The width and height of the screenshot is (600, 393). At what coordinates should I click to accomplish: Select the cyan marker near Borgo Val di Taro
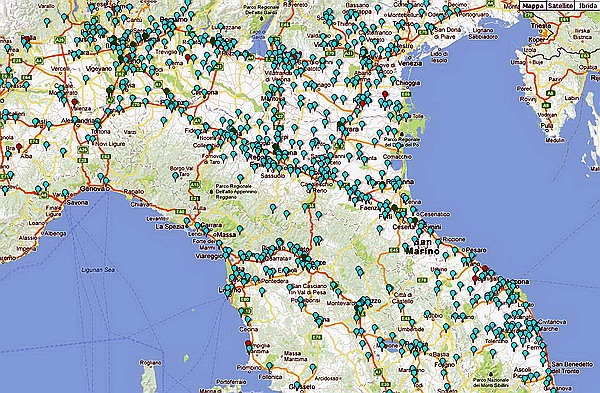tap(175, 176)
